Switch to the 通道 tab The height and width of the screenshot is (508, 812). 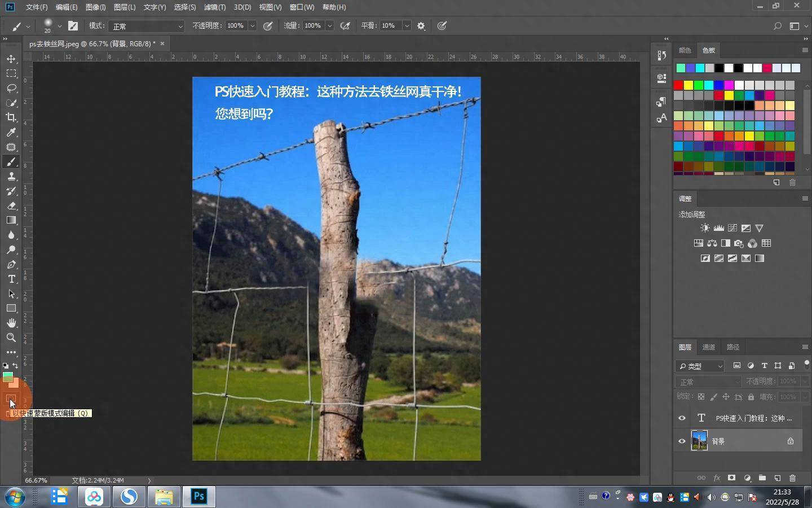[709, 347]
